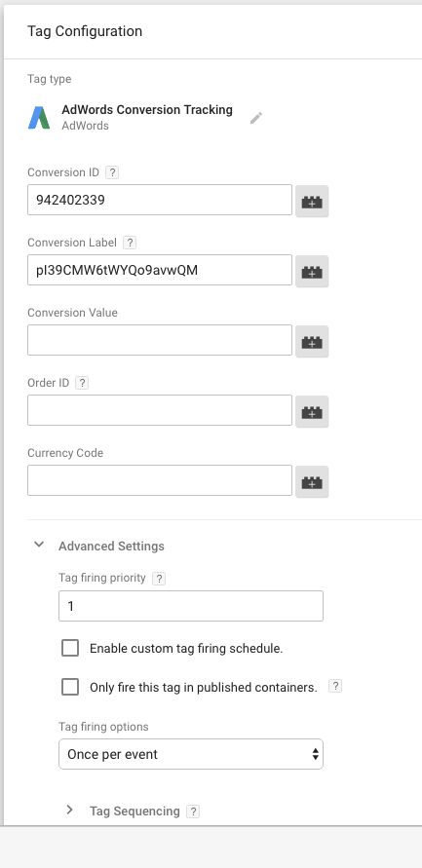Click variable picker icon beside Conversion Label
This screenshot has width=422, height=868.
click(312, 271)
